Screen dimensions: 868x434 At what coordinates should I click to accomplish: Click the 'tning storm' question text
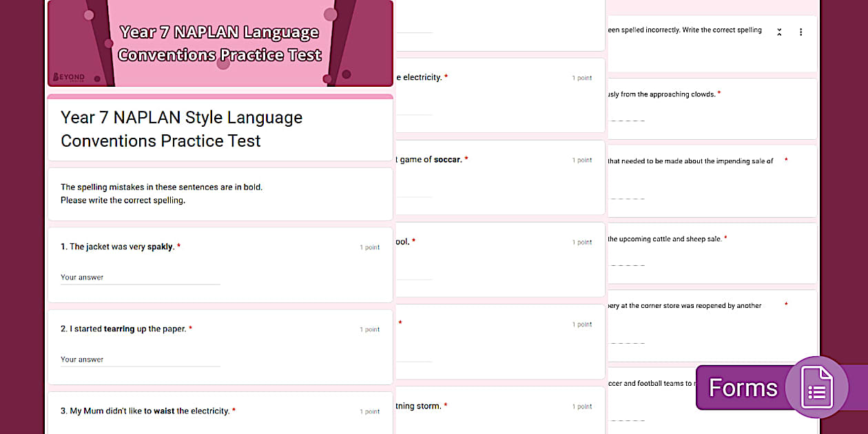click(418, 406)
